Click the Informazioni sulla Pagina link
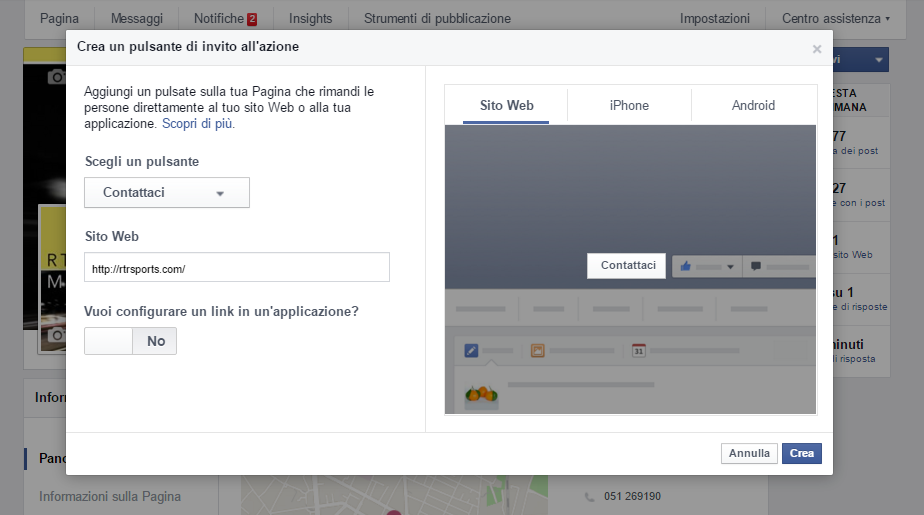 point(110,497)
